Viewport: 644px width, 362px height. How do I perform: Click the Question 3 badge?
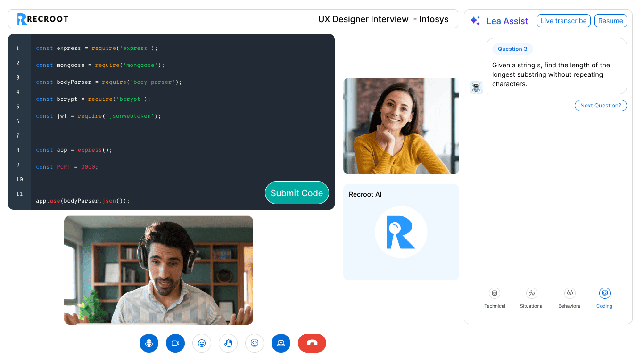click(x=513, y=49)
